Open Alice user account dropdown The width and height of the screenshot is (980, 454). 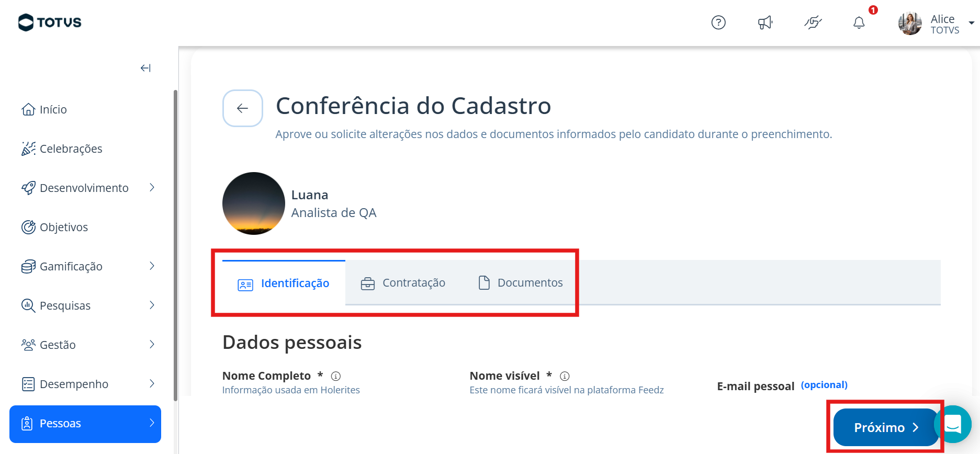click(971, 23)
